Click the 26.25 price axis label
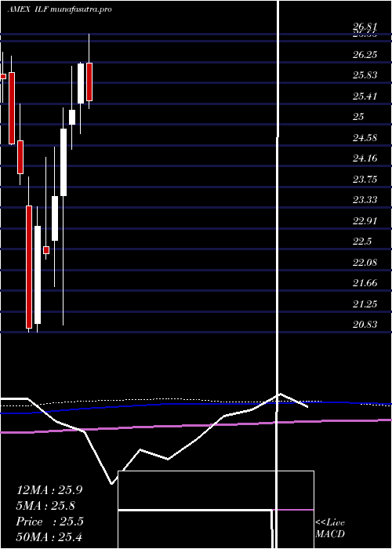This screenshot has width=392, height=549. coord(365,55)
